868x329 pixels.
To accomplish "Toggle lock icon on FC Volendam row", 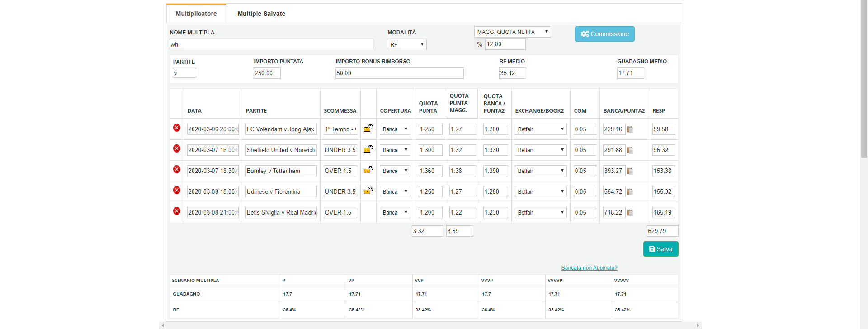I will (x=368, y=128).
